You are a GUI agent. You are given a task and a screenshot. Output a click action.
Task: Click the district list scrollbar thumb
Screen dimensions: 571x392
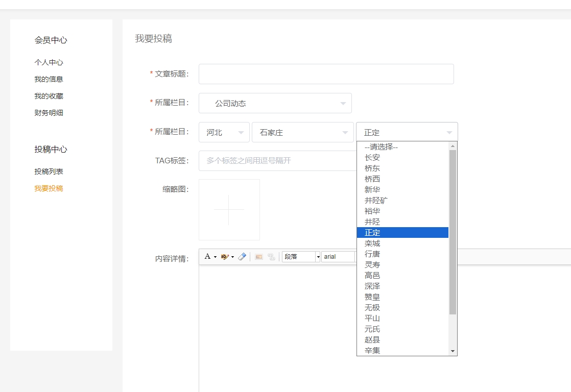pyautogui.click(x=453, y=232)
